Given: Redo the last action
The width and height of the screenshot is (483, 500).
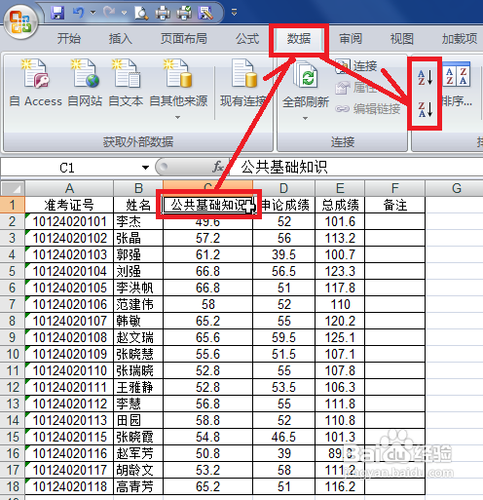Looking at the screenshot, I should click(x=109, y=13).
